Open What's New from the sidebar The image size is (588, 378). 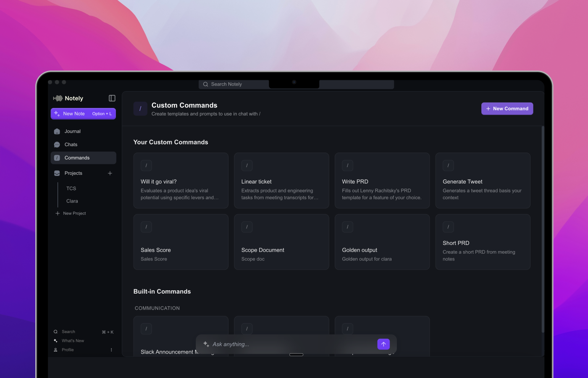(55, 341)
